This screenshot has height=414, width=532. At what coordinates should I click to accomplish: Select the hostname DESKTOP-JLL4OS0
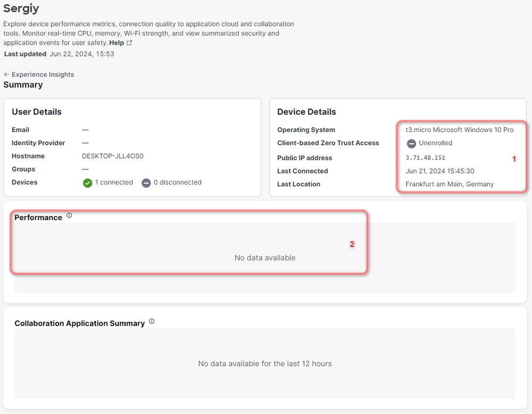coord(113,156)
